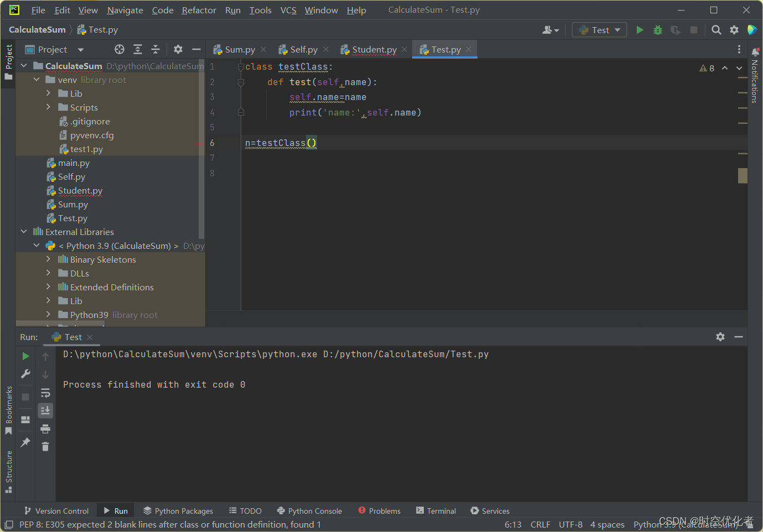Open the Test run configuration dropdown
This screenshot has height=532, width=763.
tap(599, 30)
